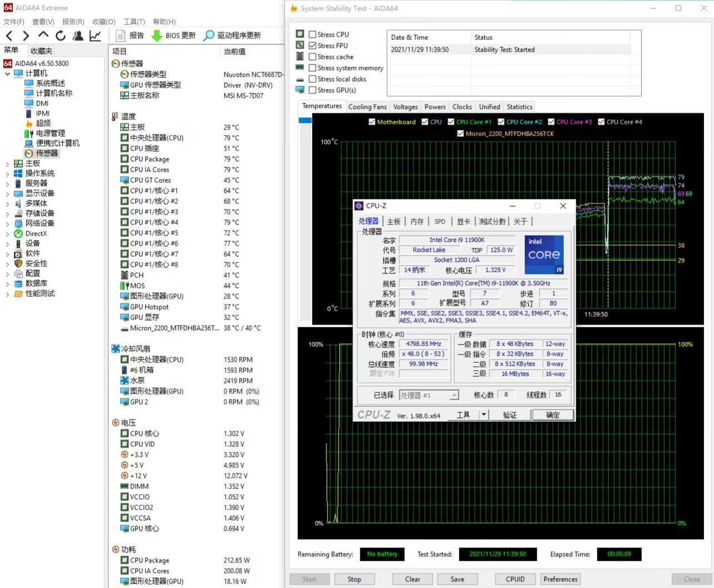Open the 内存 tab in CPU-Z

(417, 221)
